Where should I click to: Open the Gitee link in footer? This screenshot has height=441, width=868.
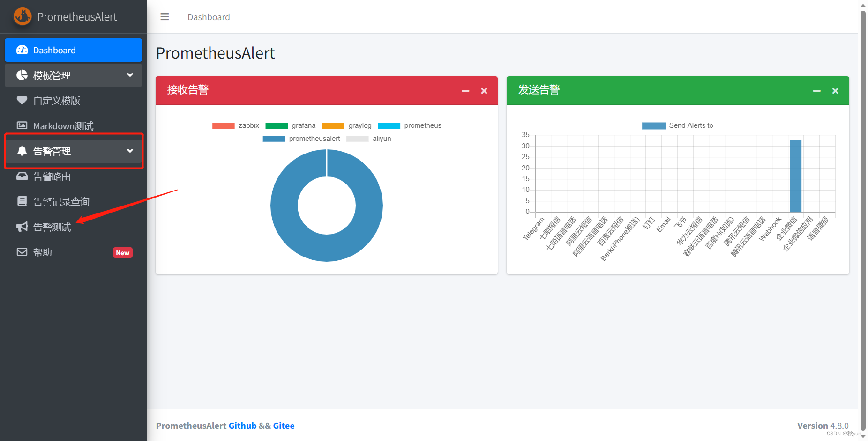click(284, 426)
